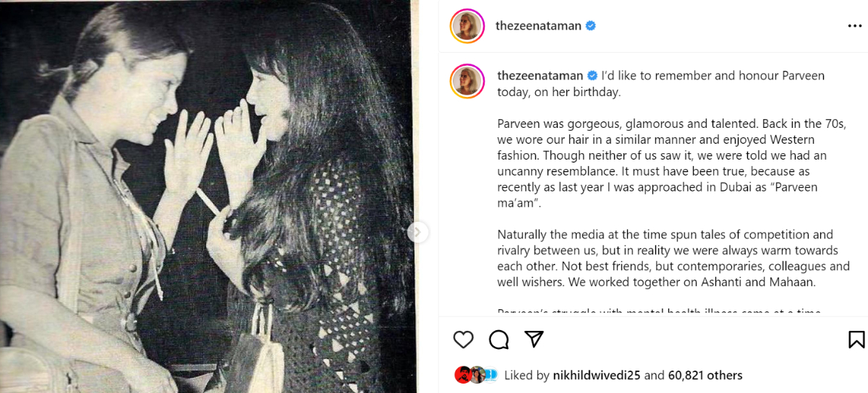Click the verified badge in the caption
This screenshot has height=393, width=868.
click(592, 75)
